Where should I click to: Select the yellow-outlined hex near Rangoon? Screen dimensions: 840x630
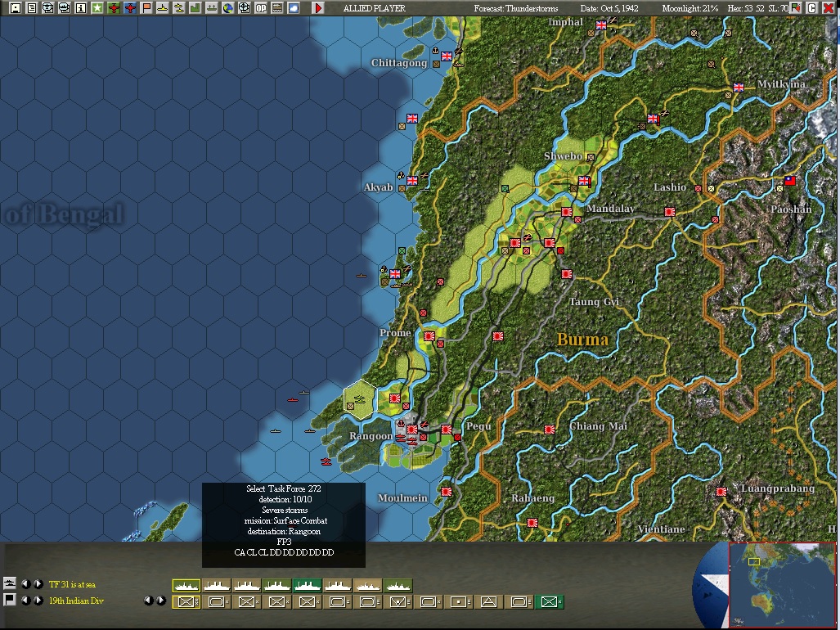point(360,399)
